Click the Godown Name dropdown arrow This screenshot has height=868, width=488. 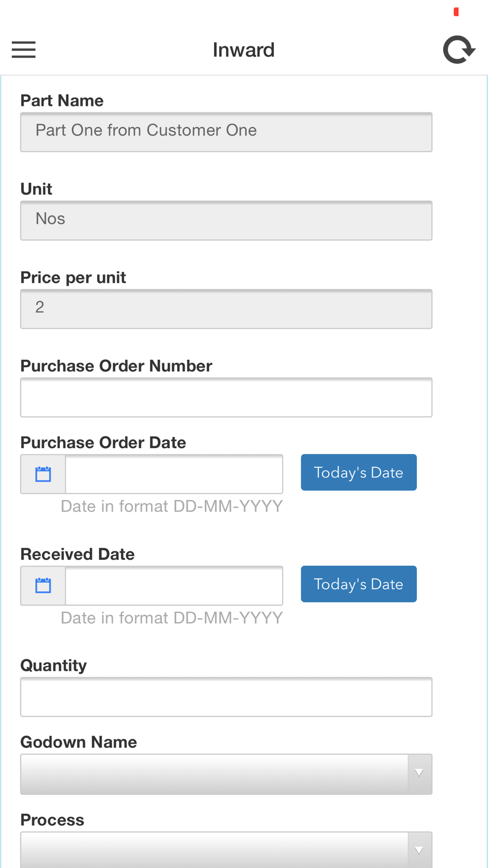coord(419,773)
